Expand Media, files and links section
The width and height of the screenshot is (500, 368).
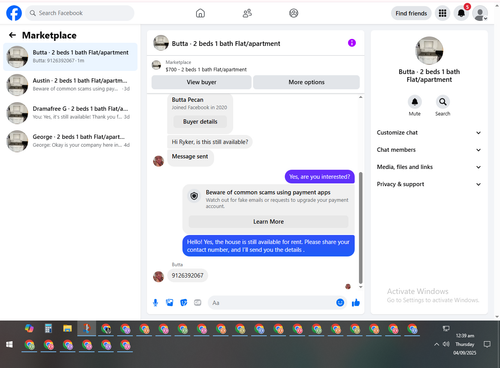pos(429,167)
